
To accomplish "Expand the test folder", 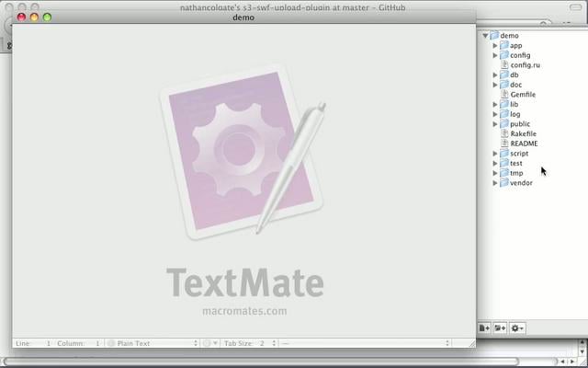I will point(495,163).
